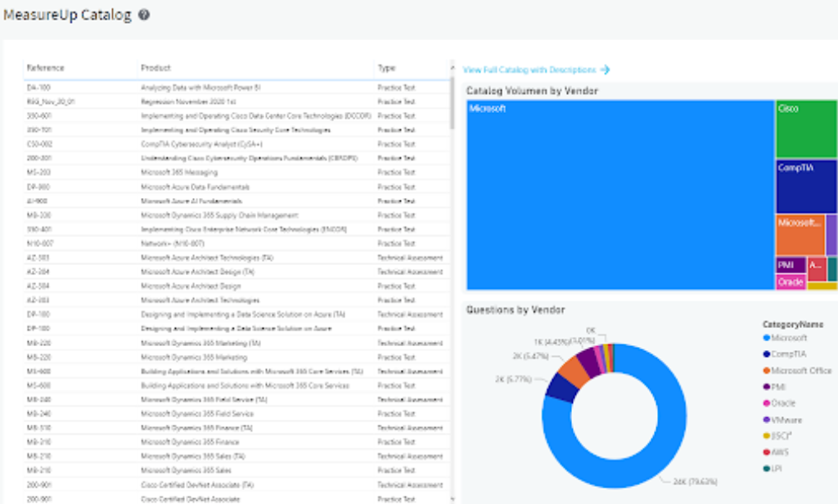
Task: Select the Cisco Enterprise Network Core Technologies (ENCOR) row
Action: 237,229
